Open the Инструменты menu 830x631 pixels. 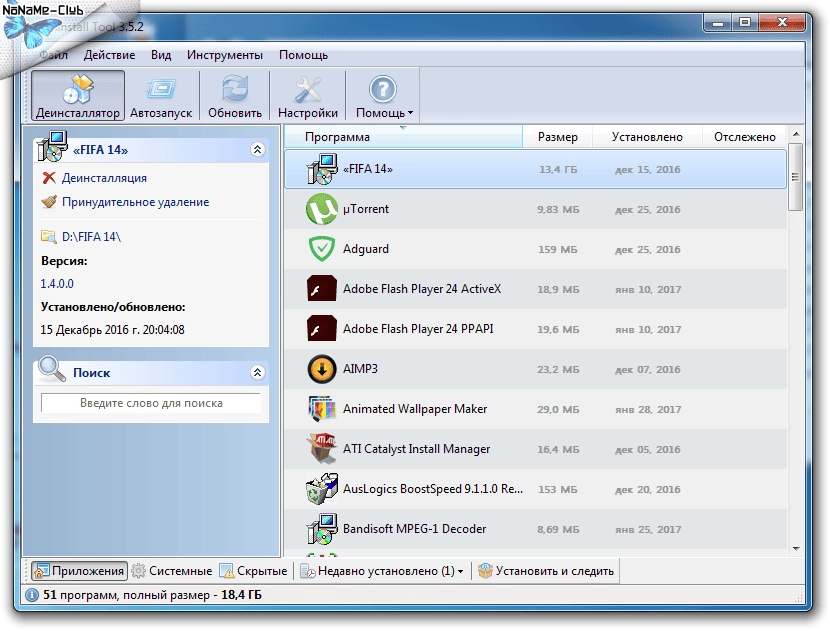(225, 55)
